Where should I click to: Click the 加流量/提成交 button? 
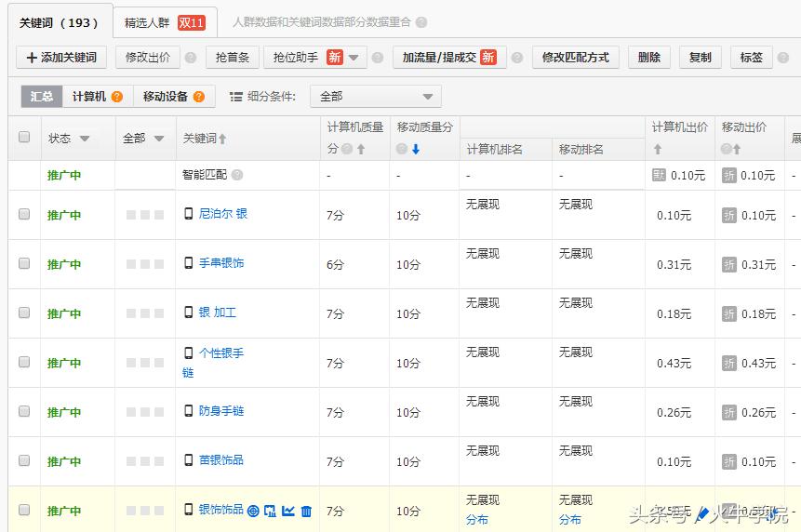pos(449,58)
